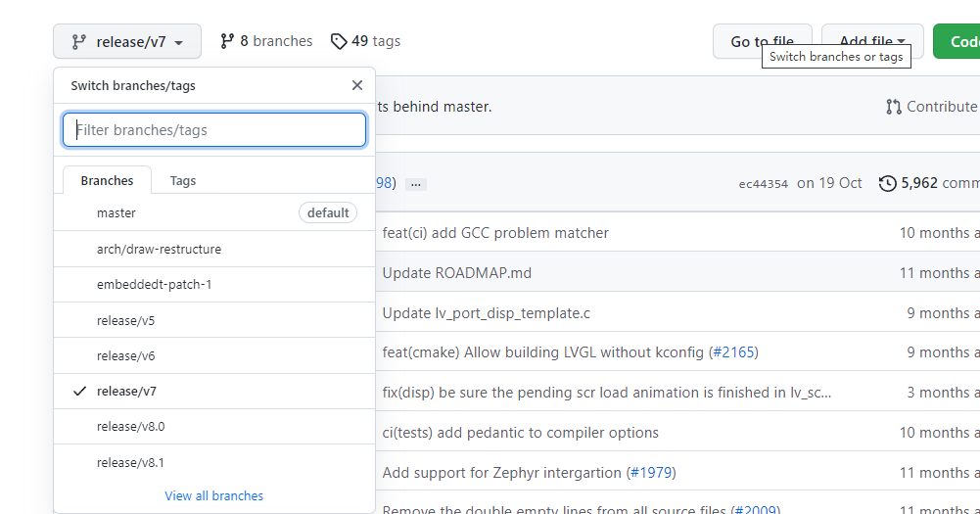
Task: Open the Add file dropdown
Action: pos(871,42)
